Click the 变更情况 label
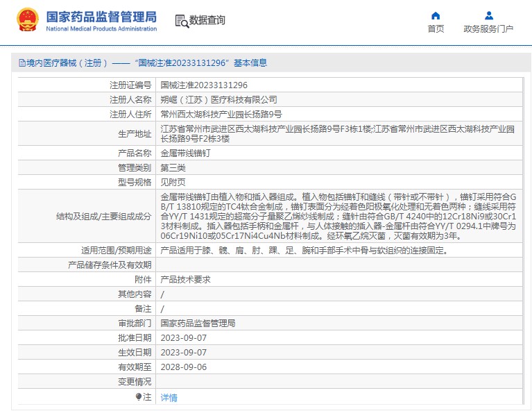This screenshot has width=532, height=411. [x=135, y=382]
